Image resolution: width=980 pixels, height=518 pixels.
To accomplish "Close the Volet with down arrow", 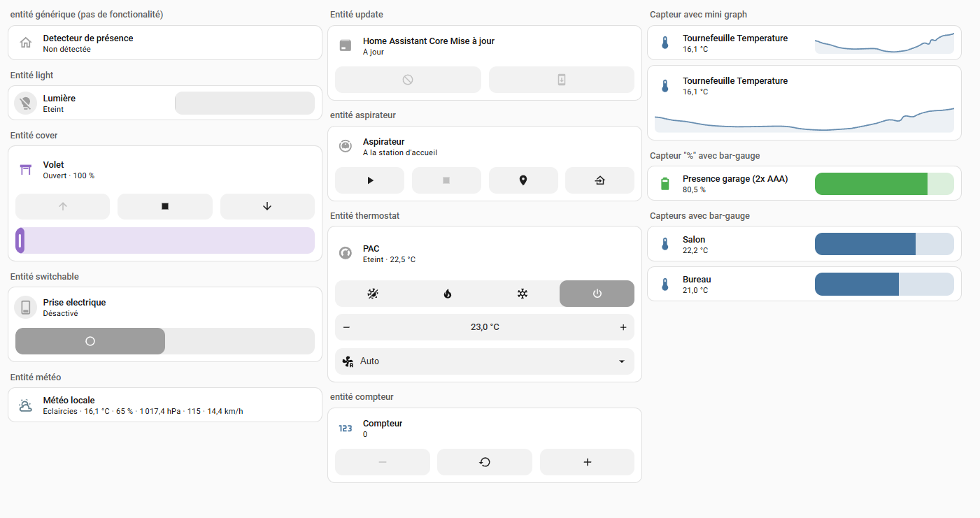I will (x=267, y=206).
